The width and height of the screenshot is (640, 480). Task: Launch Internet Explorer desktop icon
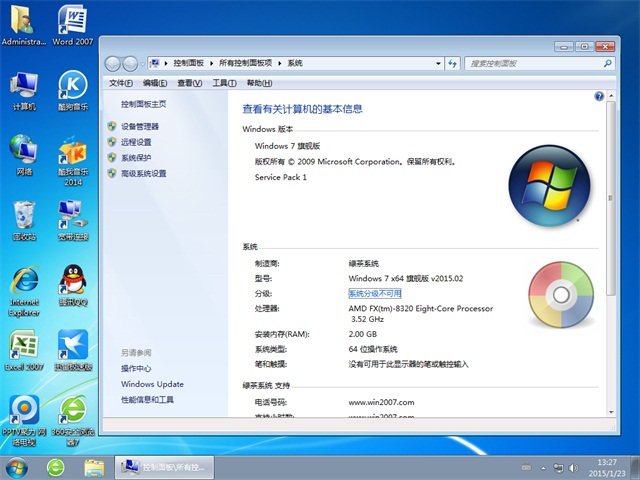click(24, 291)
